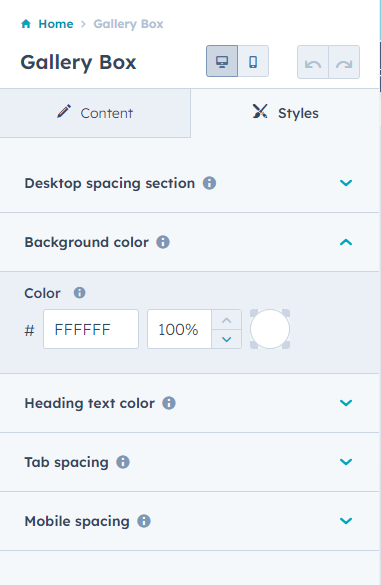The width and height of the screenshot is (381, 585).
Task: Switch to desktop preview mode
Action: (x=222, y=61)
